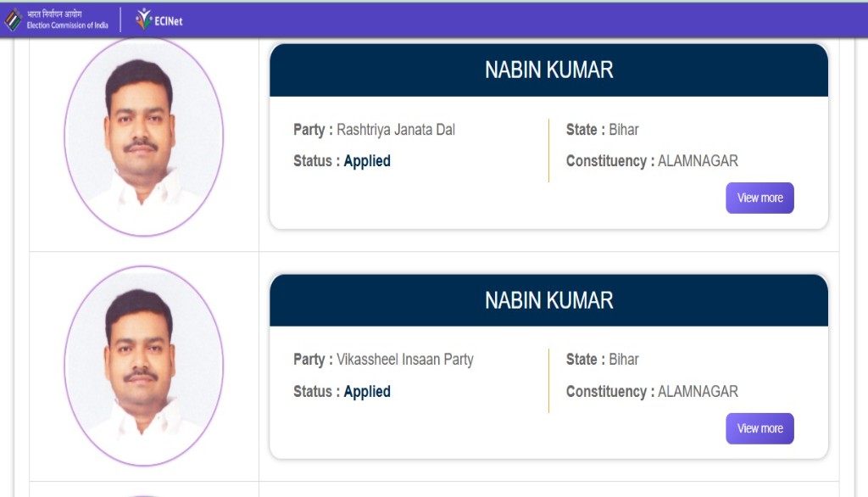This screenshot has height=497, width=868.
Task: Click the party name Rashtriya Janata Dal
Action: pyautogui.click(x=396, y=130)
